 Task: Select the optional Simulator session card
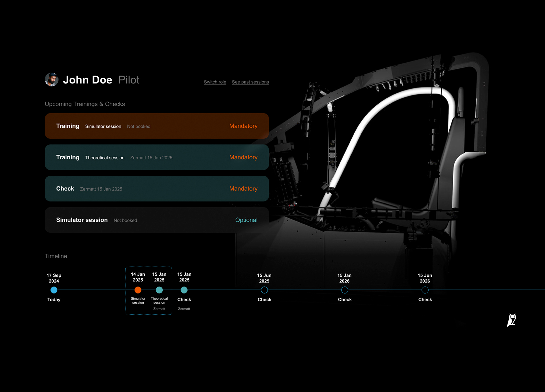[157, 220]
